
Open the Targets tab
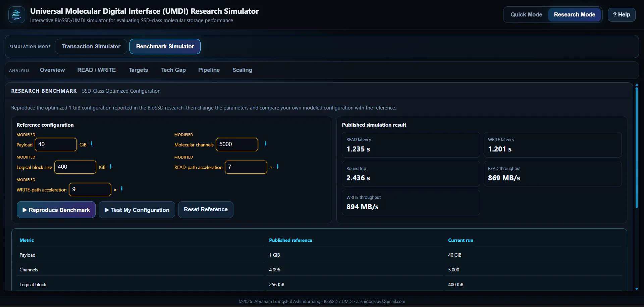pyautogui.click(x=138, y=70)
